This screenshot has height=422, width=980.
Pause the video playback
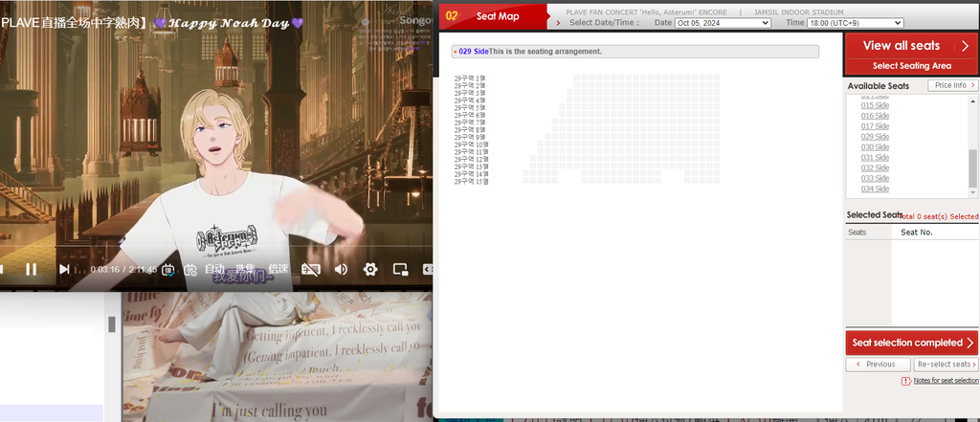[31, 270]
